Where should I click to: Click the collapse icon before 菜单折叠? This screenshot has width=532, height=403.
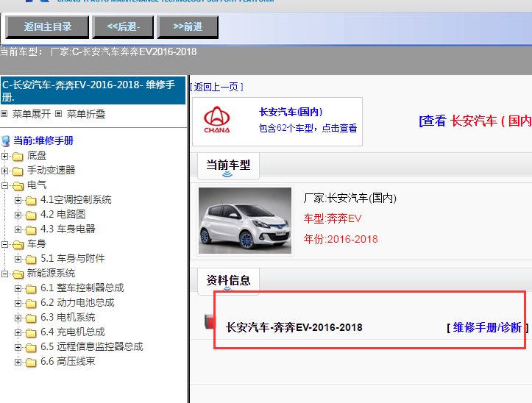click(x=58, y=114)
